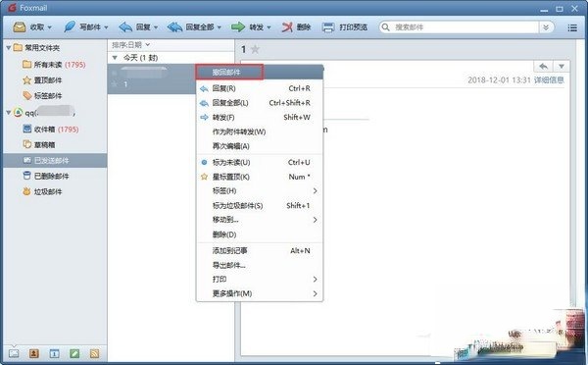Image resolution: width=588 pixels, height=365 pixels.
Task: Click the 回复 reply toolbar icon
Action: pyautogui.click(x=125, y=27)
